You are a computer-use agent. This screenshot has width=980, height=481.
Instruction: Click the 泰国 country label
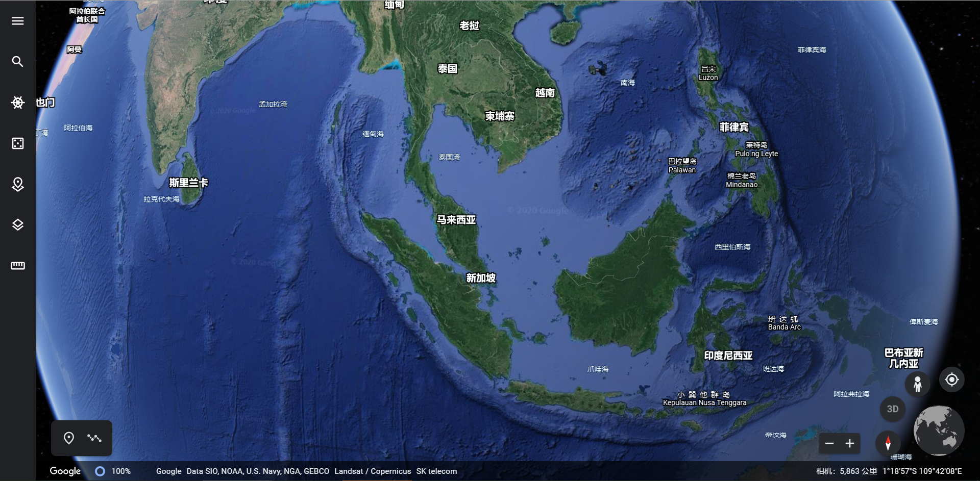[x=448, y=68]
